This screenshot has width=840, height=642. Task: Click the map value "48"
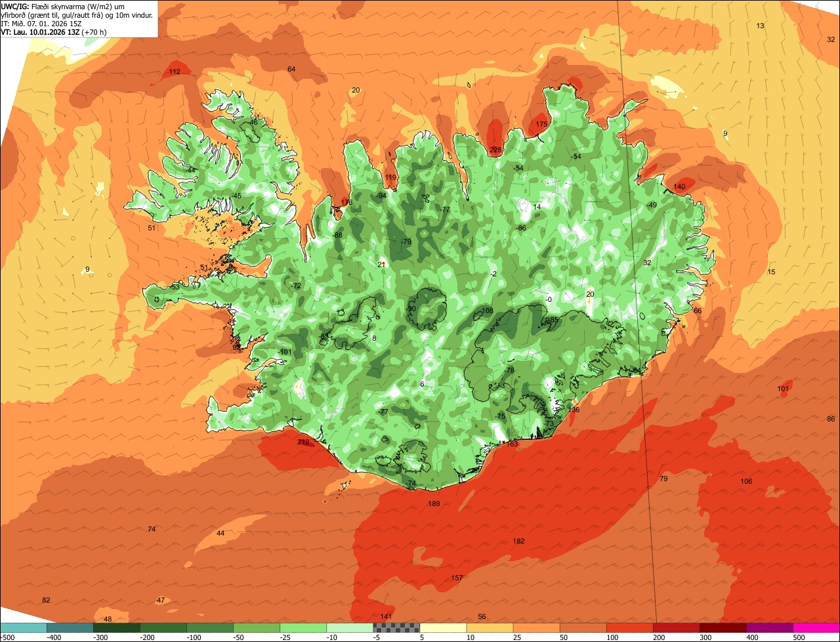tap(108, 619)
